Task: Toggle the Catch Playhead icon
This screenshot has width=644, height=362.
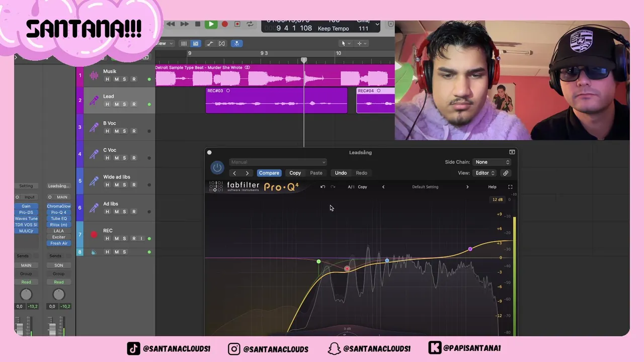Action: [236, 44]
